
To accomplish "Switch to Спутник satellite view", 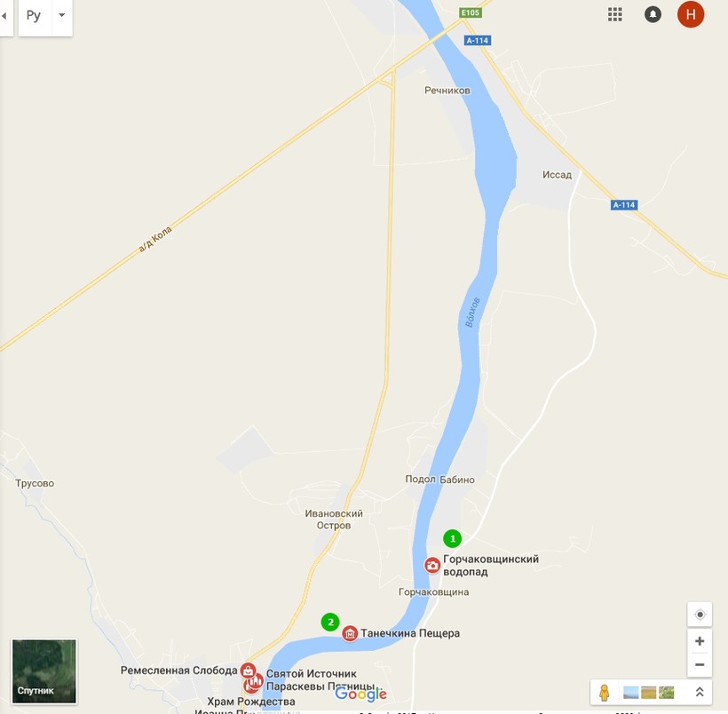I will [x=44, y=671].
